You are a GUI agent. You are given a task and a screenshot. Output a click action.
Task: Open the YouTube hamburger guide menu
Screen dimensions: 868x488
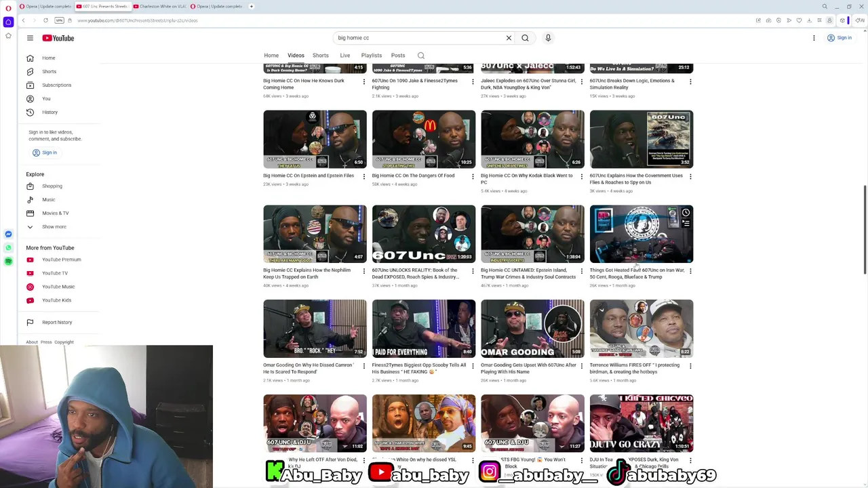click(30, 38)
